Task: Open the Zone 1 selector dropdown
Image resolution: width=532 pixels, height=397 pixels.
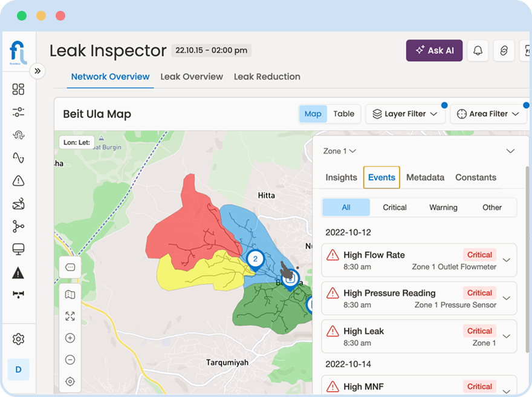Action: (340, 151)
